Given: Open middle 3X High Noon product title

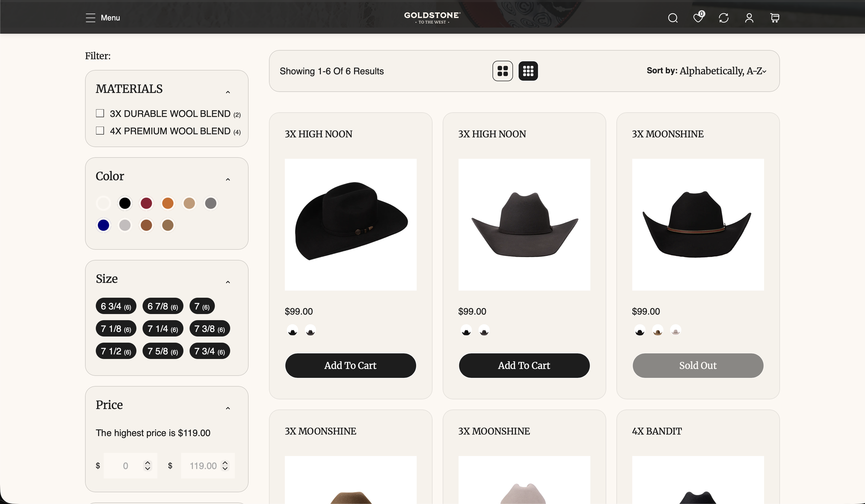Looking at the screenshot, I should [x=492, y=134].
